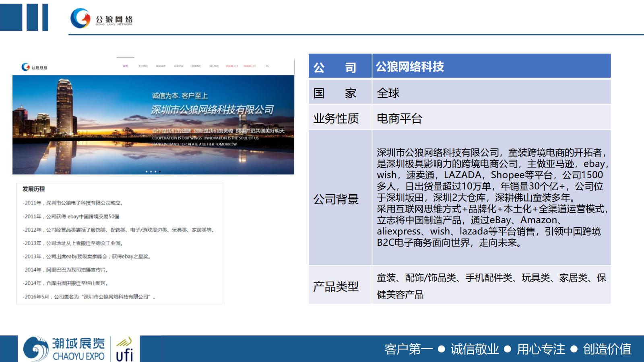Click the search magnifier icon in website screenshot
Image resolution: width=644 pixels, height=362 pixels.
point(267,66)
